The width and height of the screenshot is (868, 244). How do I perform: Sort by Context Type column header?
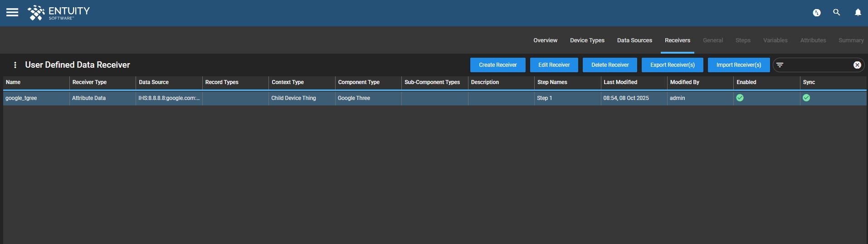click(302, 82)
